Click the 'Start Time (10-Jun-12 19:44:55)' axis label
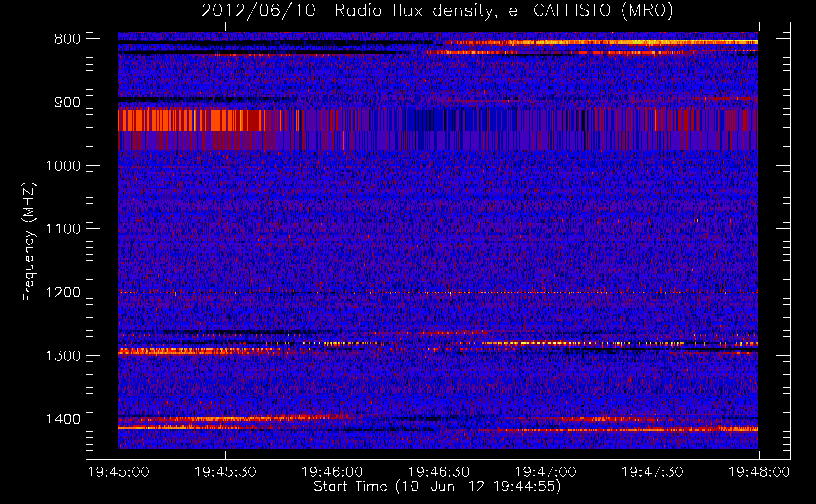Viewport: 816px width, 504px height. tap(437, 487)
